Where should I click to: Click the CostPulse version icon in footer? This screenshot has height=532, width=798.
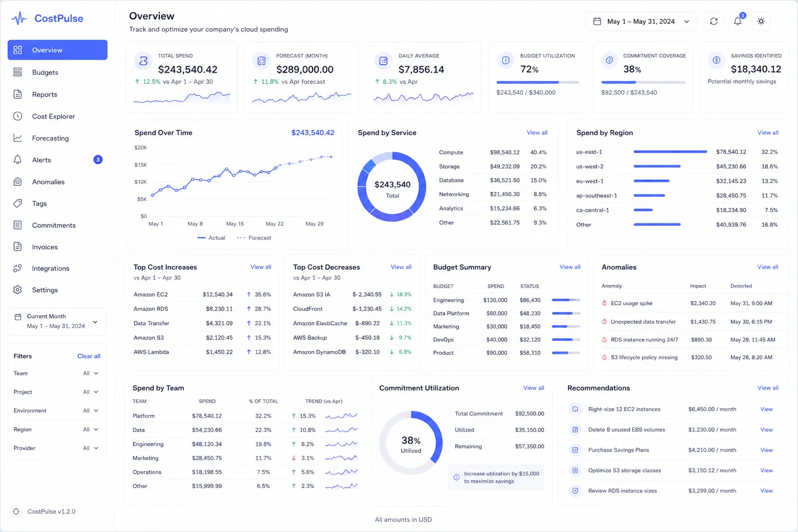point(16,512)
